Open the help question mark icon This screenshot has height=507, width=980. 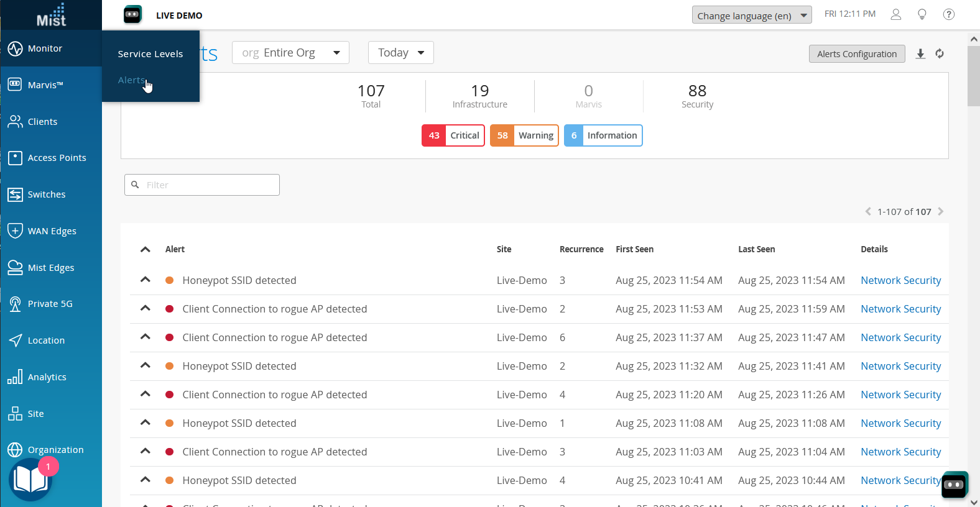[948, 14]
